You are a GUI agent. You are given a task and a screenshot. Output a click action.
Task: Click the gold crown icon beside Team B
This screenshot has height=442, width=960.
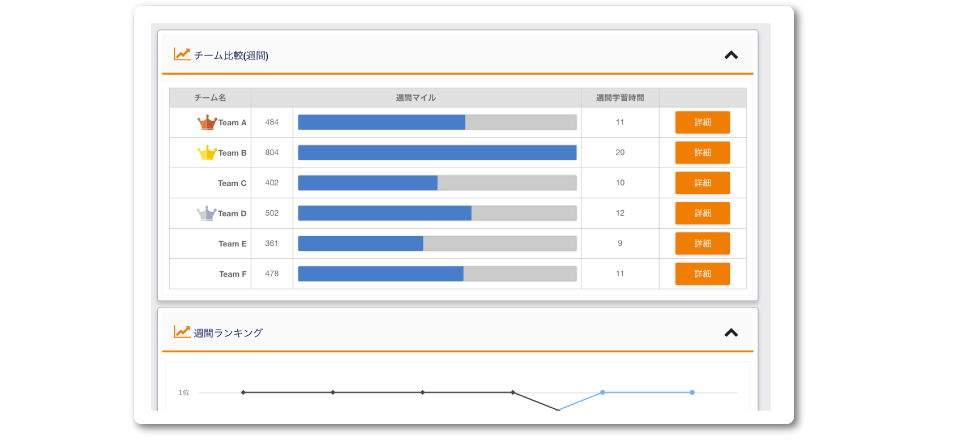click(207, 153)
